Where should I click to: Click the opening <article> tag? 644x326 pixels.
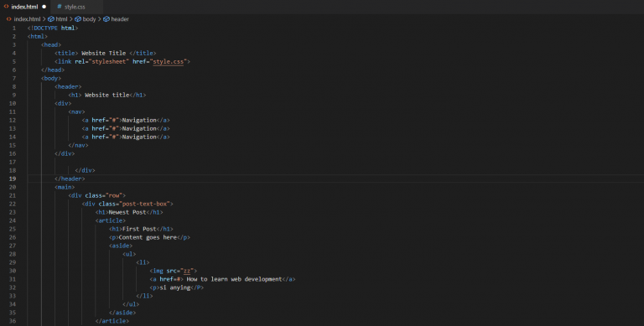point(111,221)
